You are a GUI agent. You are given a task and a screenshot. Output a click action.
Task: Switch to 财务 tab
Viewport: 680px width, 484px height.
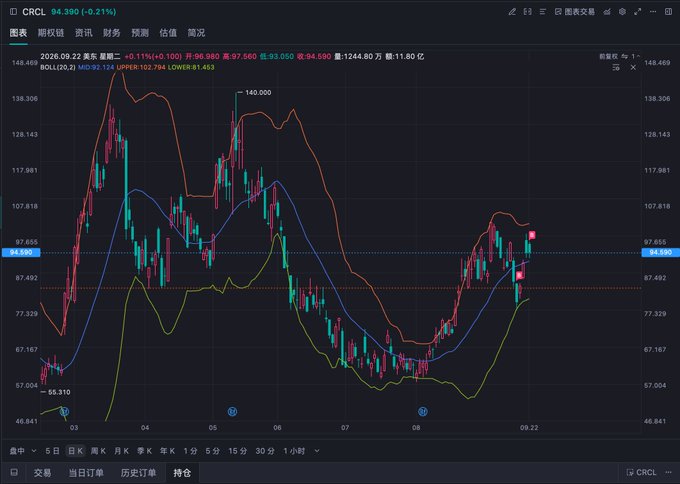click(x=111, y=33)
